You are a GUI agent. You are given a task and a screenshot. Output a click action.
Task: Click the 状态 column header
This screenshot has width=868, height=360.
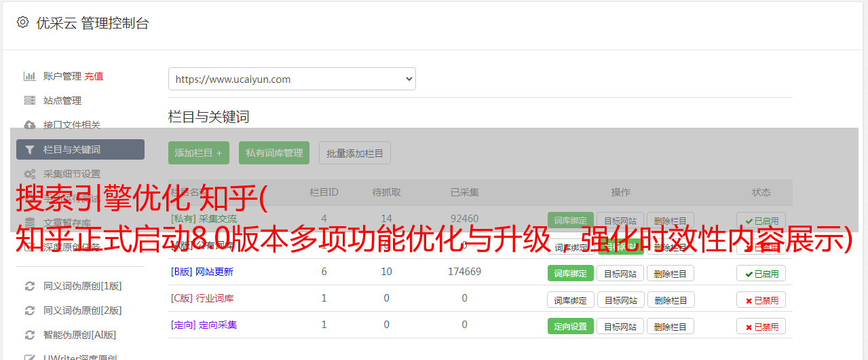(x=761, y=192)
